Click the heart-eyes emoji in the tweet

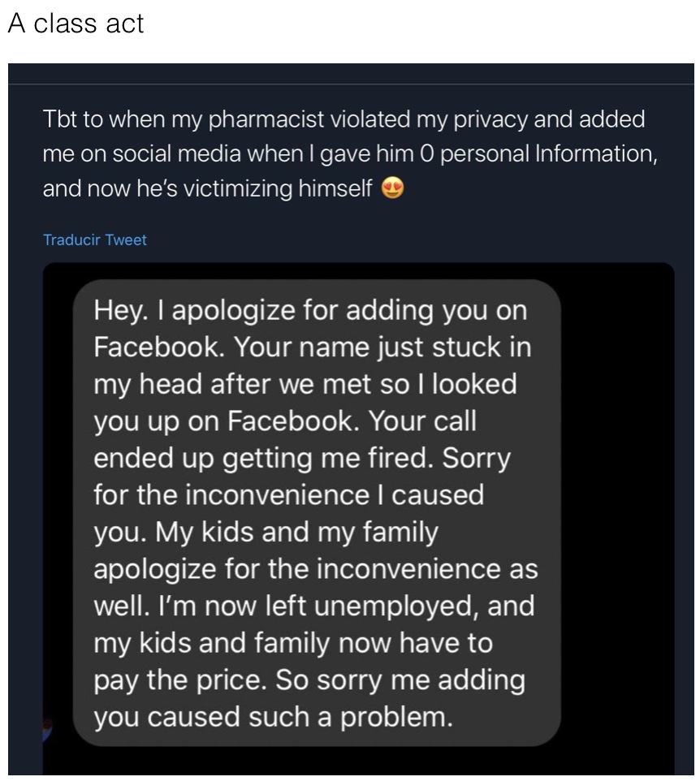click(392, 188)
